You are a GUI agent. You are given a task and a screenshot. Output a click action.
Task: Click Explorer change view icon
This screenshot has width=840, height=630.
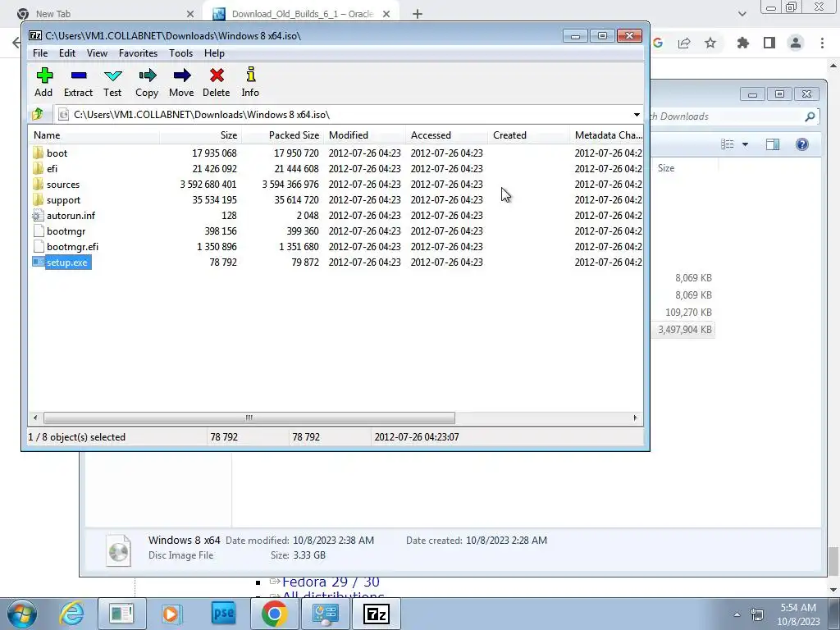pyautogui.click(x=727, y=144)
